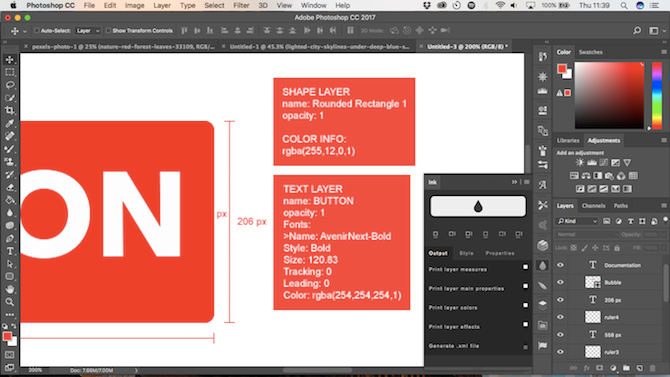Image resolution: width=670 pixels, height=377 pixels.
Task: Select the Hand tool
Action: tap(9, 289)
